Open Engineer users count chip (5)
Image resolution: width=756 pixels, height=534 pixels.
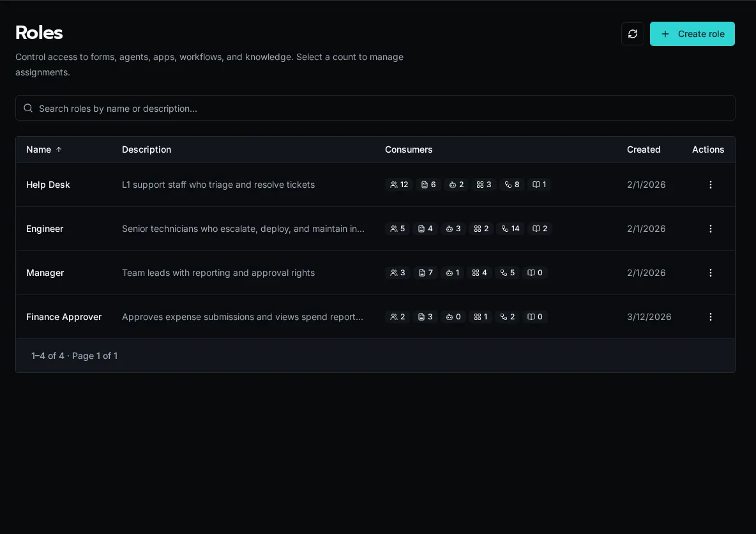pyautogui.click(x=397, y=229)
